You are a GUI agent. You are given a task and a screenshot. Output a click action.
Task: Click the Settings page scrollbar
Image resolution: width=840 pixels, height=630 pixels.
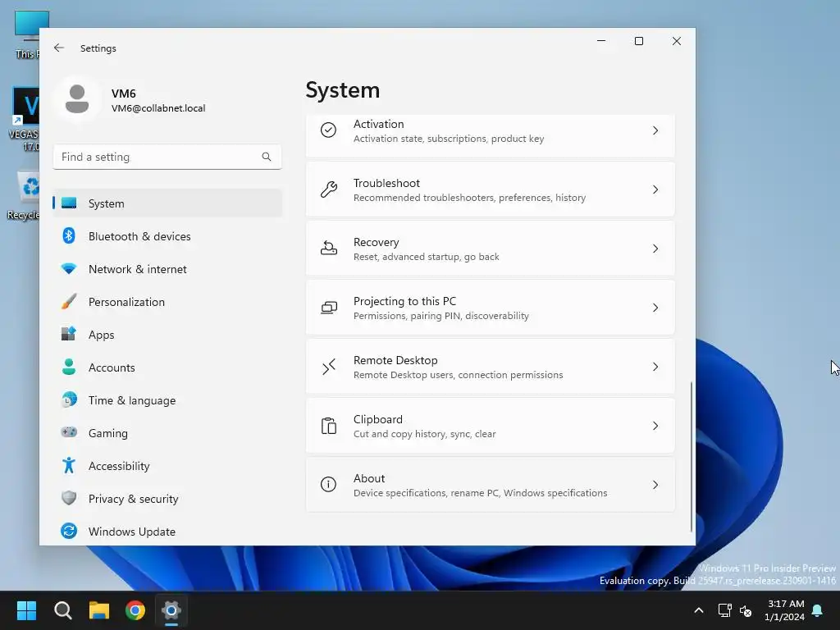click(x=691, y=456)
